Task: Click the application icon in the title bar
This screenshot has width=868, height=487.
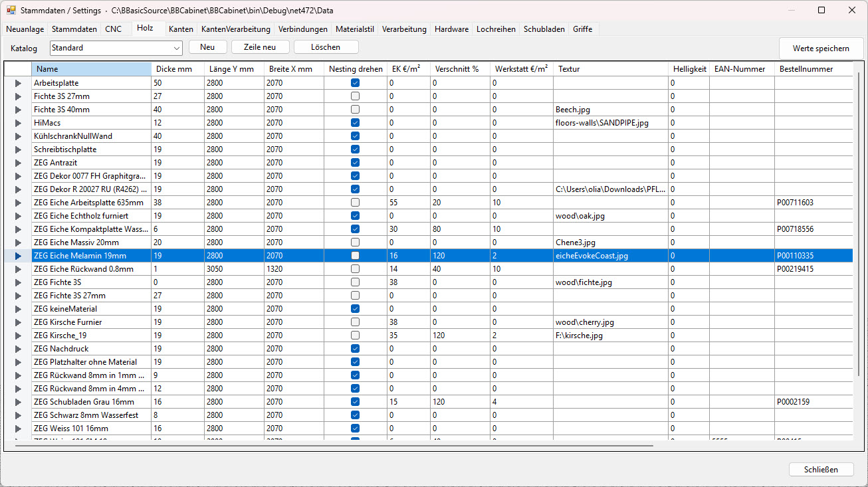Action: [x=11, y=10]
